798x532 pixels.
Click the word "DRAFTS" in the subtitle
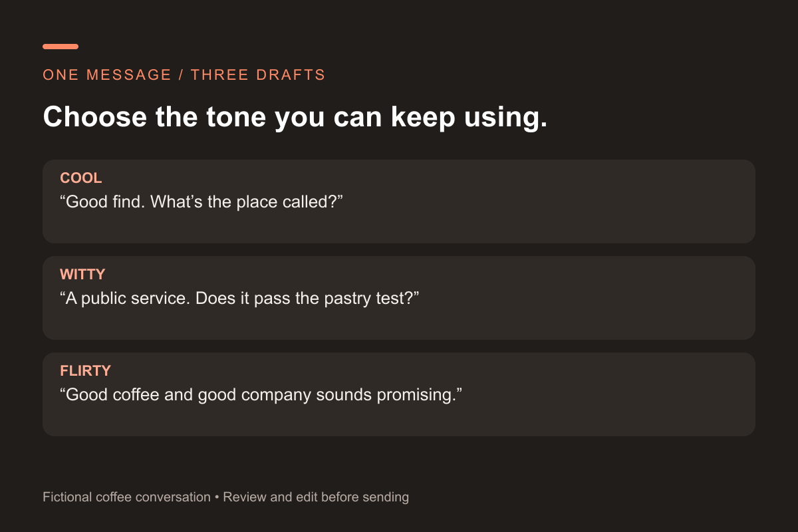291,74
